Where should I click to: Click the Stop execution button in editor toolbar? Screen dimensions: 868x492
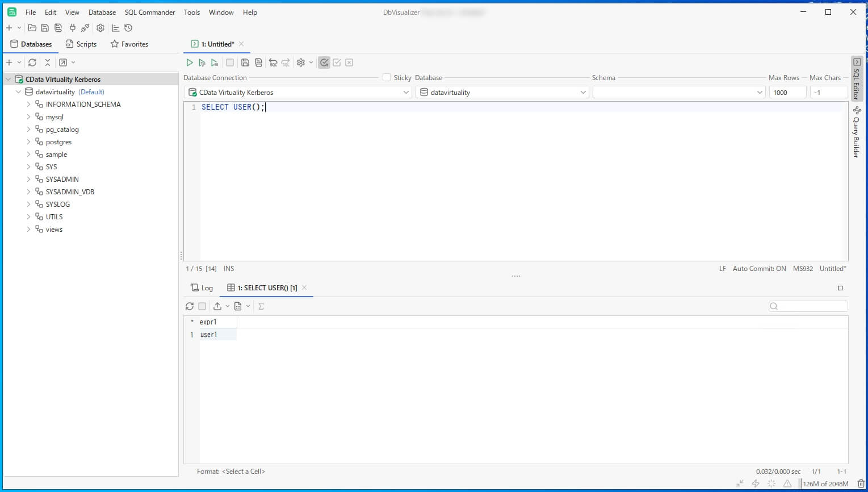[x=230, y=62]
